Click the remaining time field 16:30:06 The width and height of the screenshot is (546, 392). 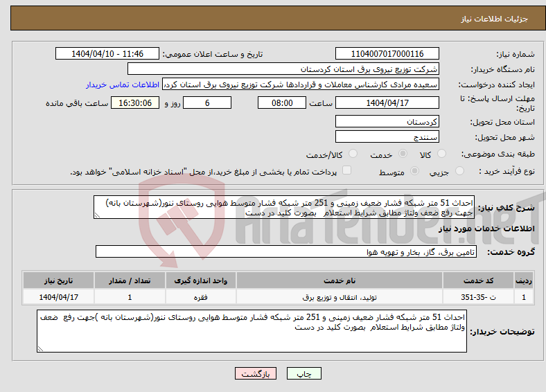click(x=135, y=103)
